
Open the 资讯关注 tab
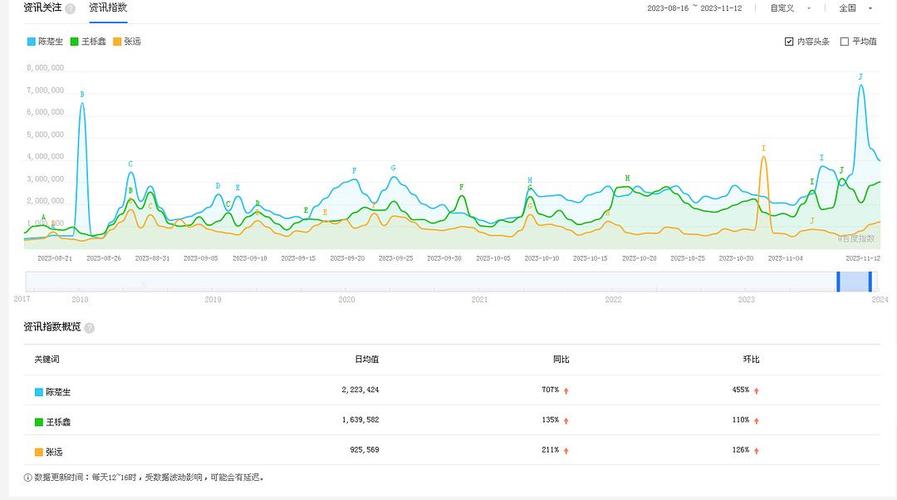pos(42,8)
